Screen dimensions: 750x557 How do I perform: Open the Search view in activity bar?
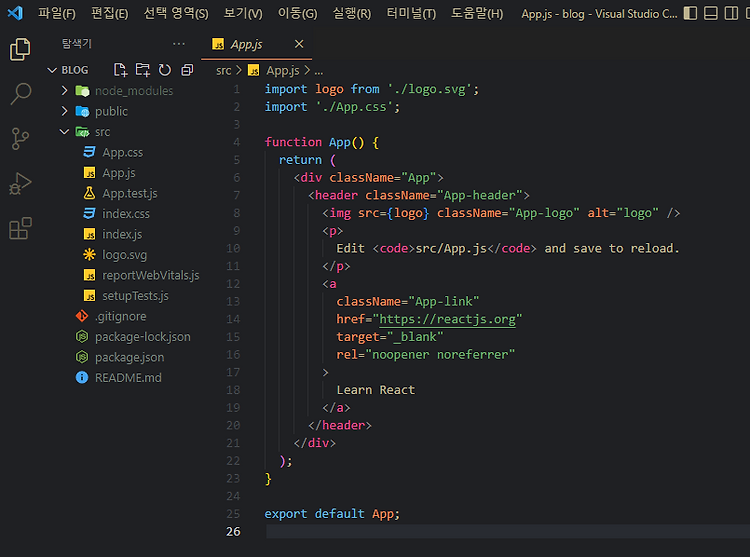[x=20, y=94]
